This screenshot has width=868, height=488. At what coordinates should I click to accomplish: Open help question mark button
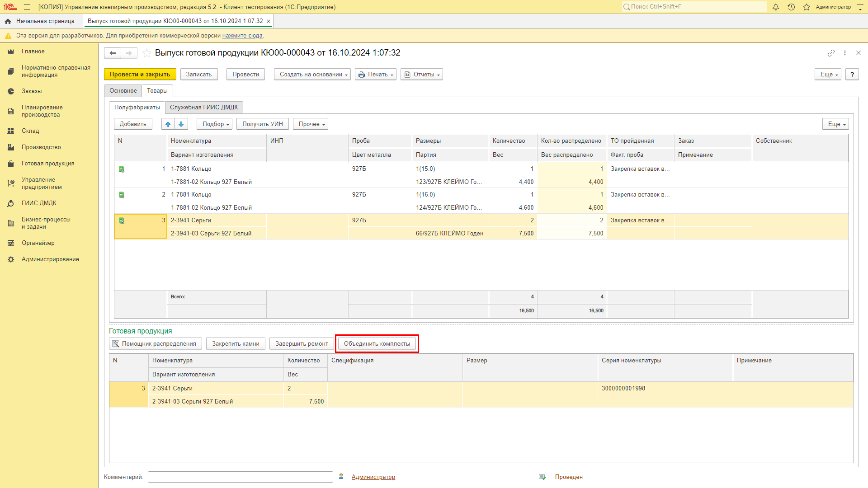[852, 75]
